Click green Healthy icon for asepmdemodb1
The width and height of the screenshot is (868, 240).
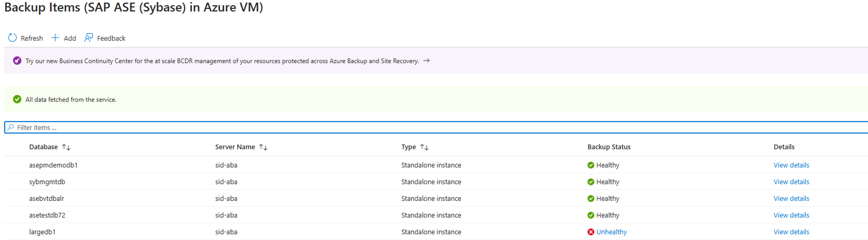point(591,165)
